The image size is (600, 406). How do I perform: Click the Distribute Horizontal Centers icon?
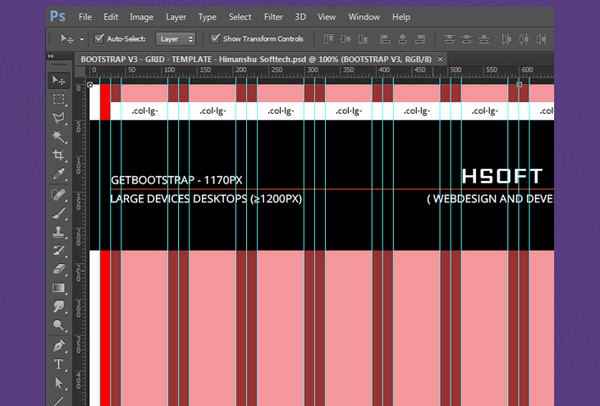(x=524, y=39)
